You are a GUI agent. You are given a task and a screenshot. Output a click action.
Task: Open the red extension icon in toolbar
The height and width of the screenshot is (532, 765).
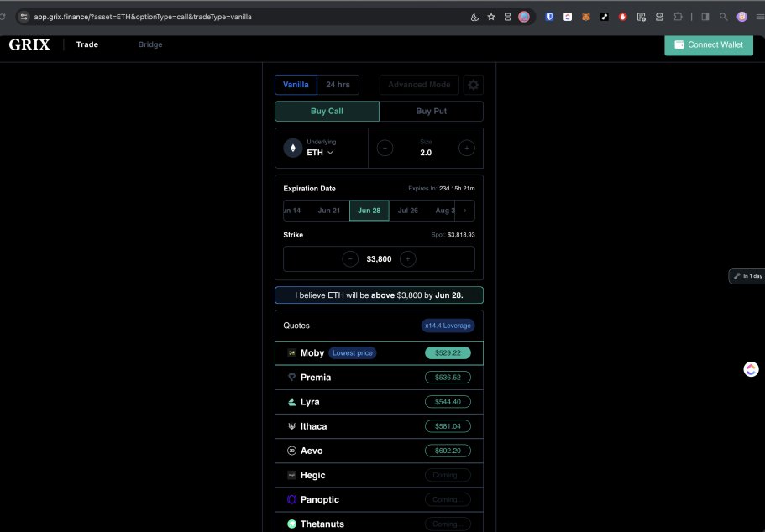click(622, 17)
